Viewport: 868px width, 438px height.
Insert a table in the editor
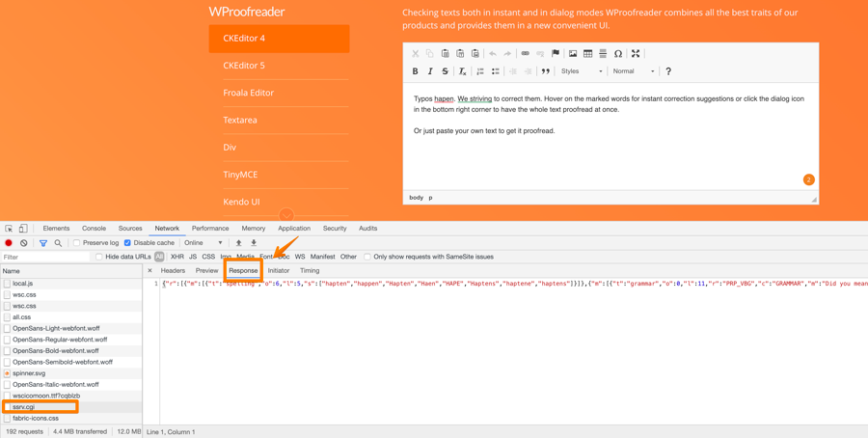pos(587,54)
